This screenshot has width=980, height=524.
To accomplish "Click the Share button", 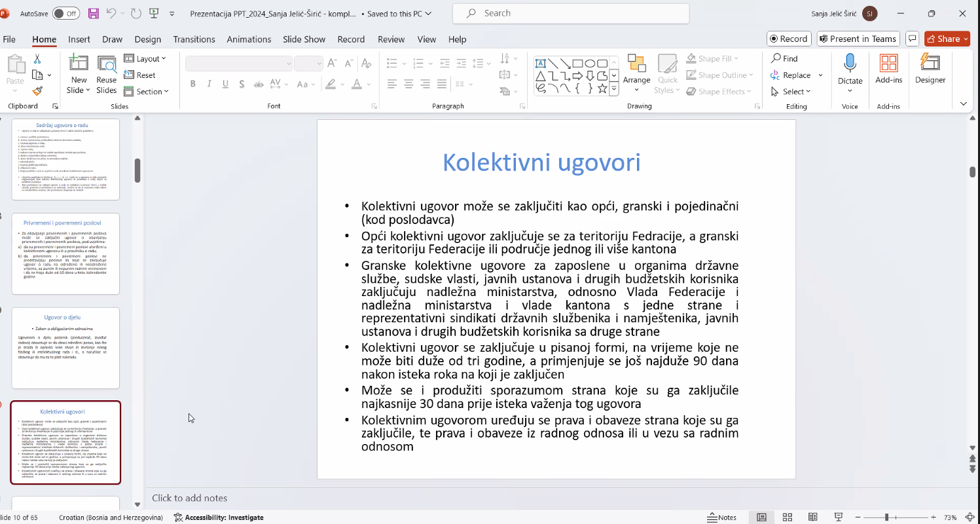I will 947,39.
